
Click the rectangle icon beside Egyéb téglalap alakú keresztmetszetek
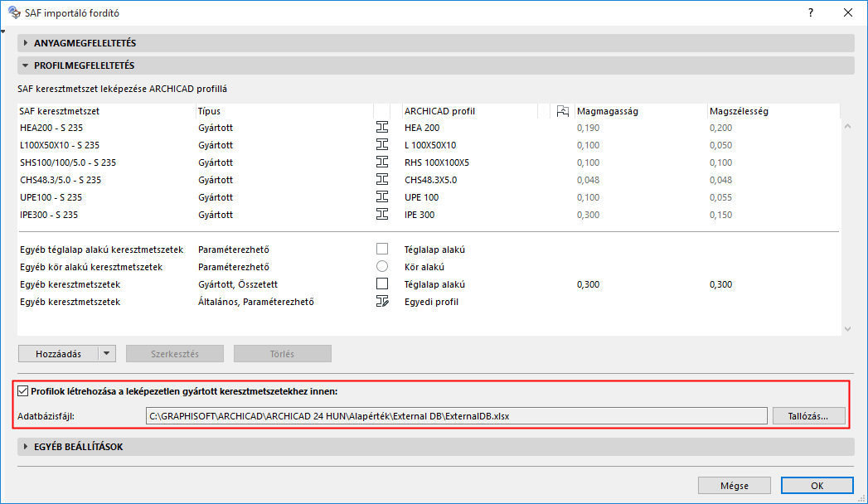[x=382, y=249]
